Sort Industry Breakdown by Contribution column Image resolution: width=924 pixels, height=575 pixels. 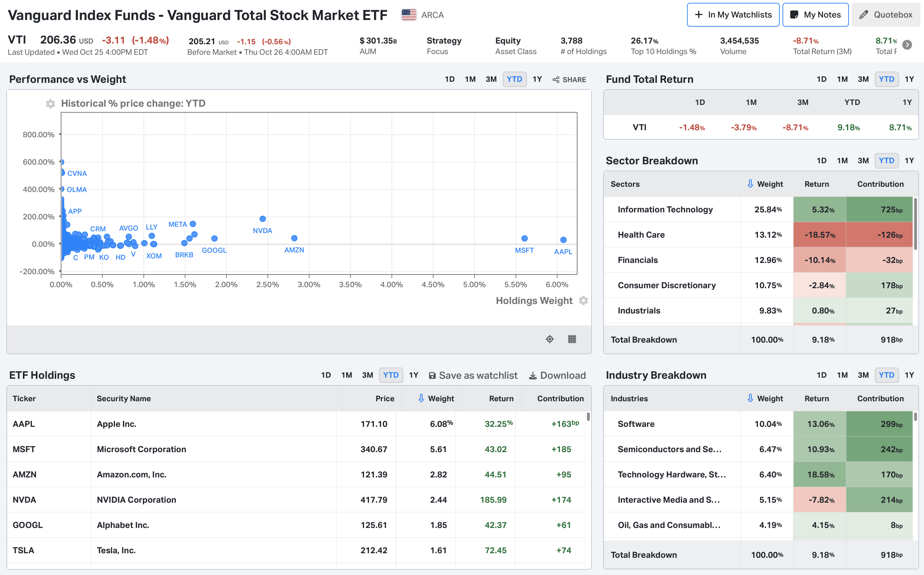click(880, 398)
